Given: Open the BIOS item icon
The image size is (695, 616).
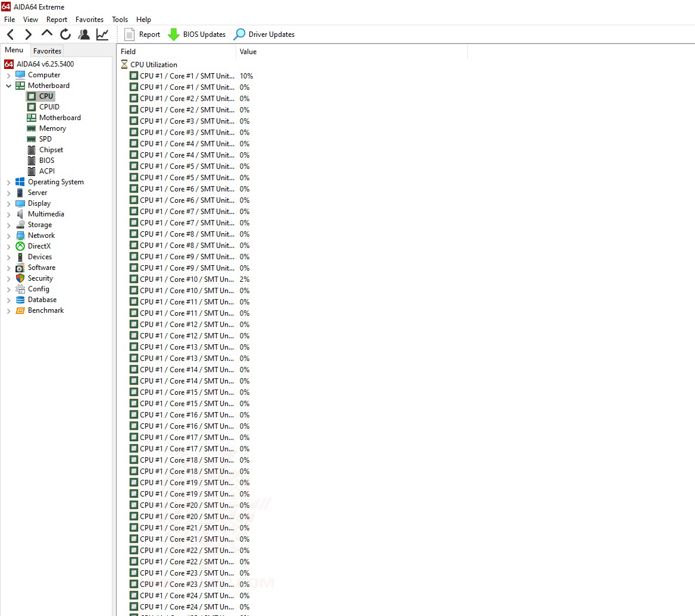Looking at the screenshot, I should pyautogui.click(x=32, y=161).
